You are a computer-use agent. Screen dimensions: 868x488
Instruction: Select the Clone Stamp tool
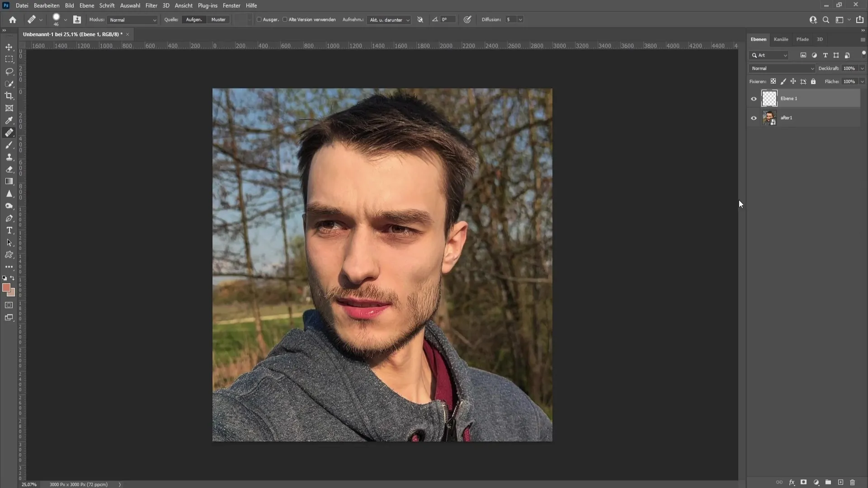click(9, 157)
